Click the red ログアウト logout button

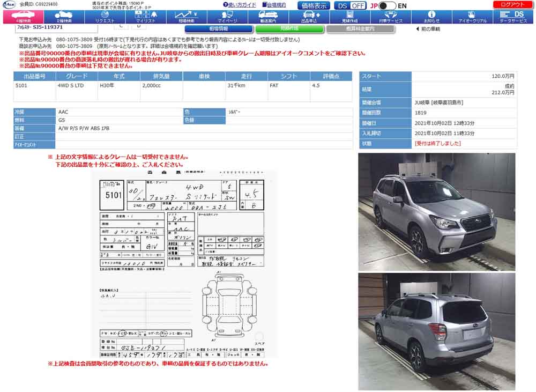click(x=512, y=5)
